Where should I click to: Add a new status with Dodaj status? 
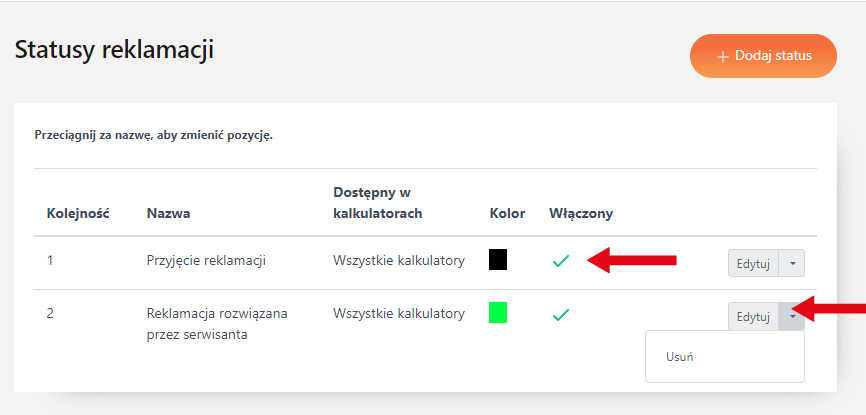[x=763, y=56]
